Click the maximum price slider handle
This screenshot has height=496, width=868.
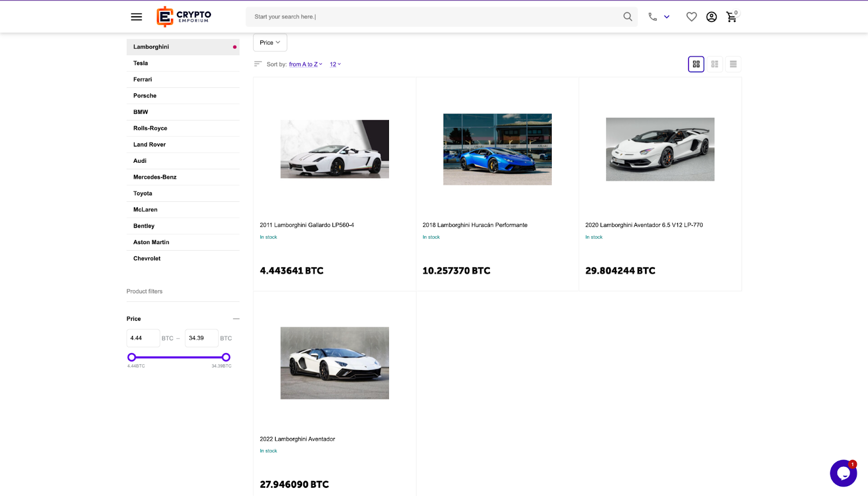[x=226, y=357]
